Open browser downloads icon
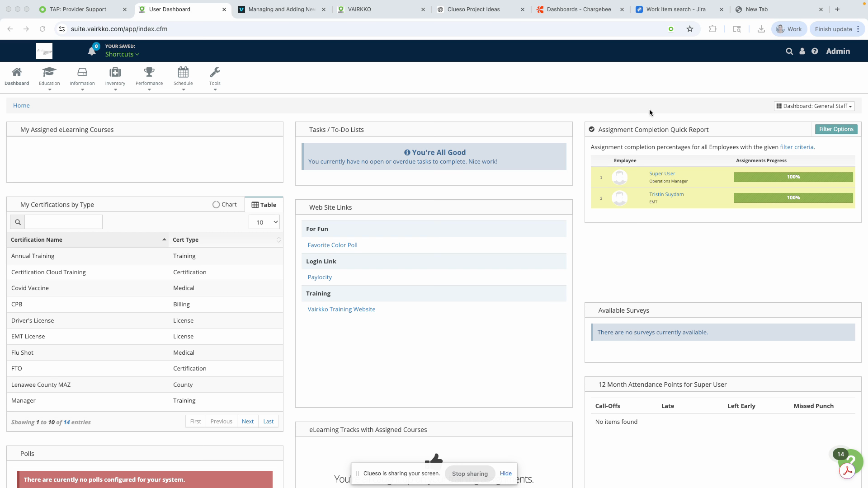This screenshot has width=868, height=488. 761,29
